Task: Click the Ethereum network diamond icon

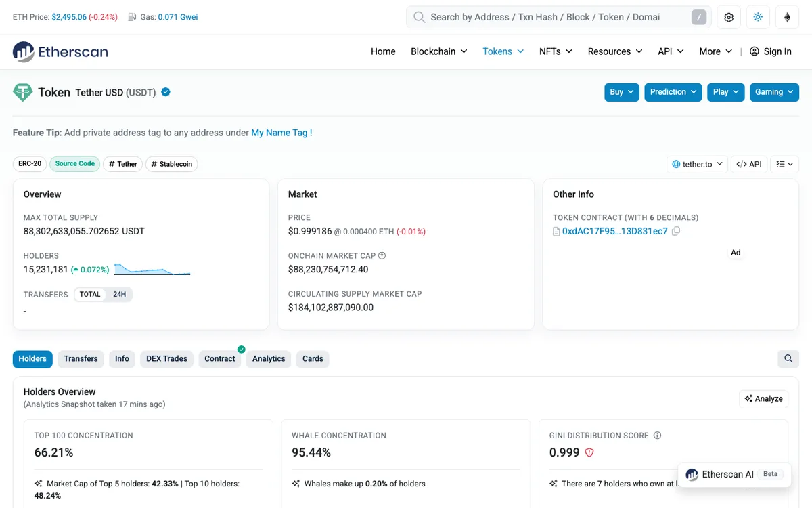Action: pyautogui.click(x=787, y=17)
